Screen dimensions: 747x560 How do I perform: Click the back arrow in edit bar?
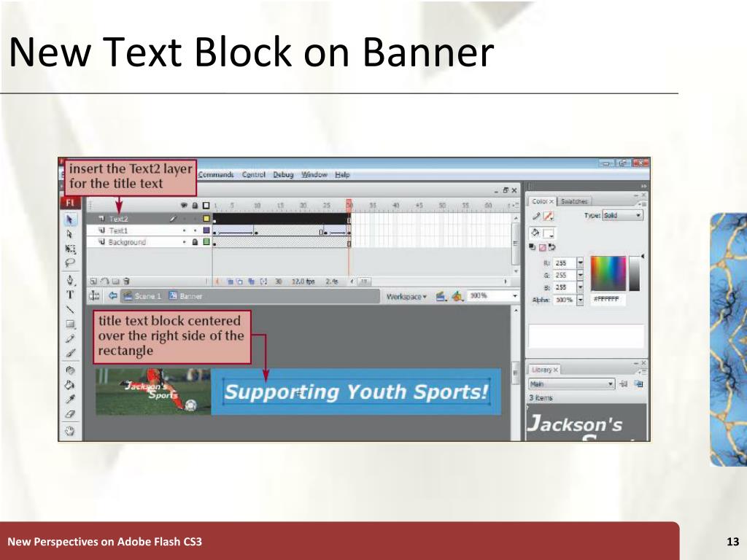tap(112, 296)
